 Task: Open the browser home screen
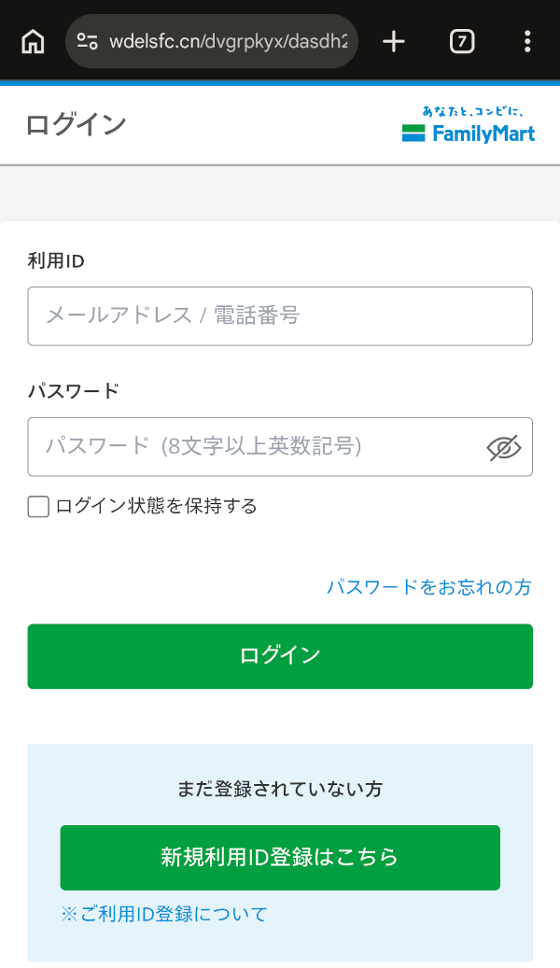(34, 41)
